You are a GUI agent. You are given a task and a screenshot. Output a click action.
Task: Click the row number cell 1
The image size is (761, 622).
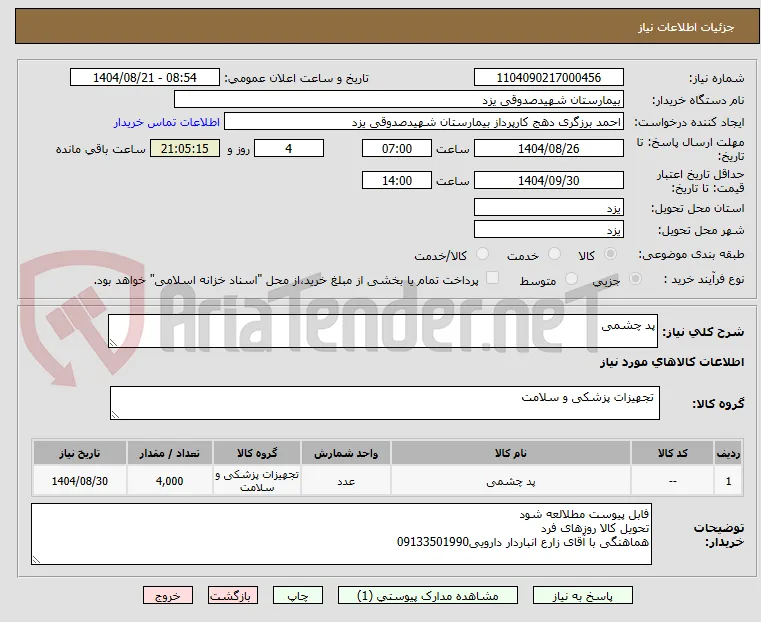[728, 481]
